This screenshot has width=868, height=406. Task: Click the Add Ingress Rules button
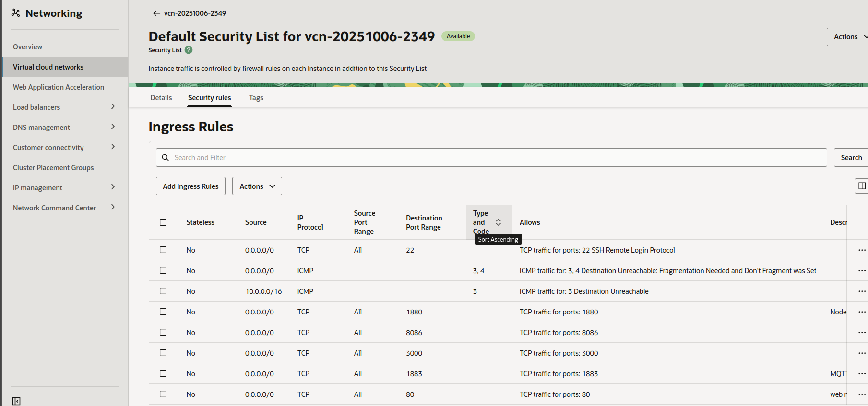[x=190, y=186]
